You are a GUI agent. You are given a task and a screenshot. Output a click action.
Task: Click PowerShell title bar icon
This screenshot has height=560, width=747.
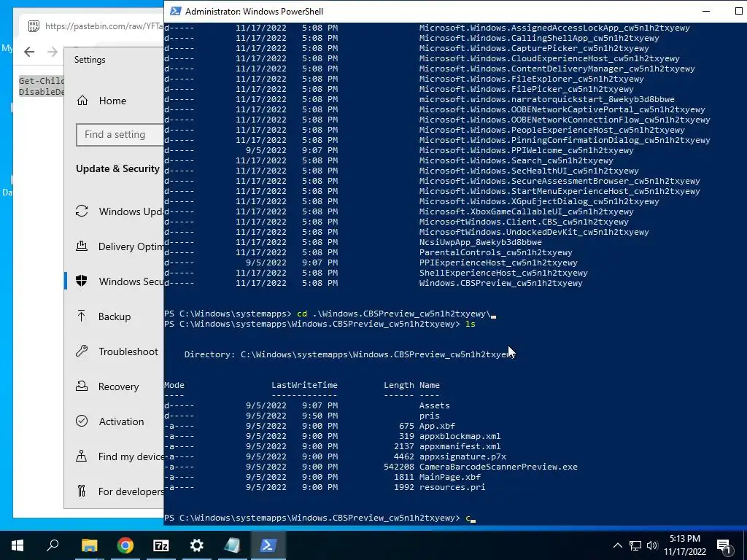pos(175,12)
